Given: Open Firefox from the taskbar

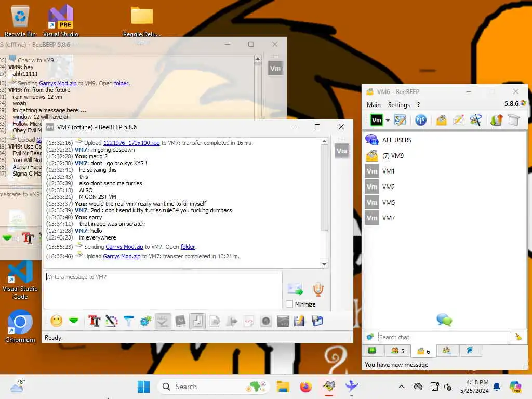Looking at the screenshot, I should 305,387.
